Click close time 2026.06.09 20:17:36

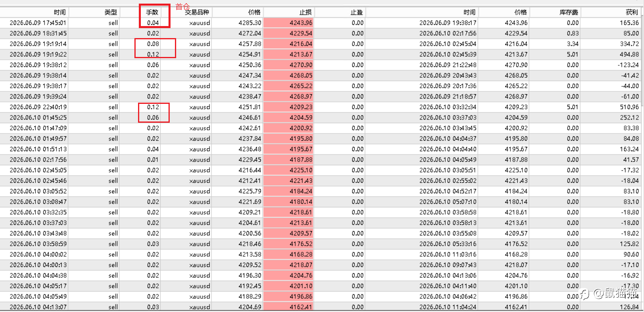[448, 86]
